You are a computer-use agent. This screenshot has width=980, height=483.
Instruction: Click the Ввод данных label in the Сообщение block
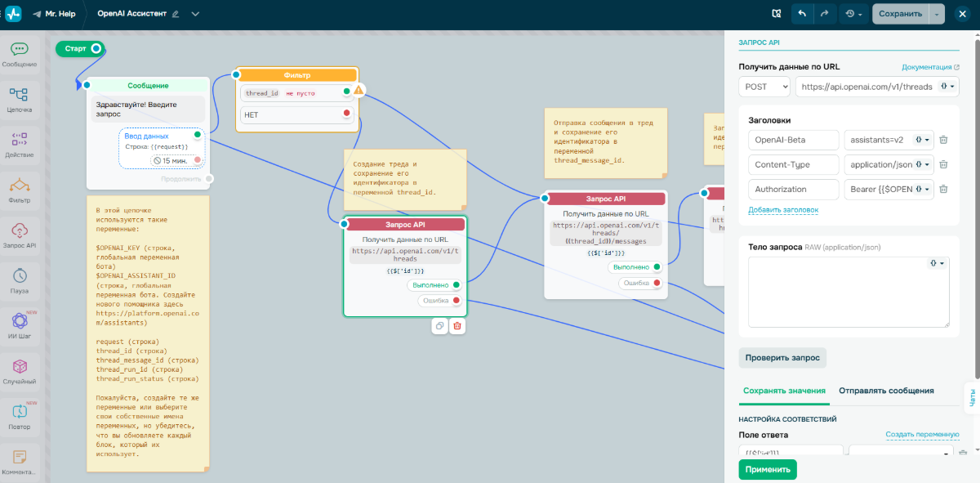coord(147,136)
